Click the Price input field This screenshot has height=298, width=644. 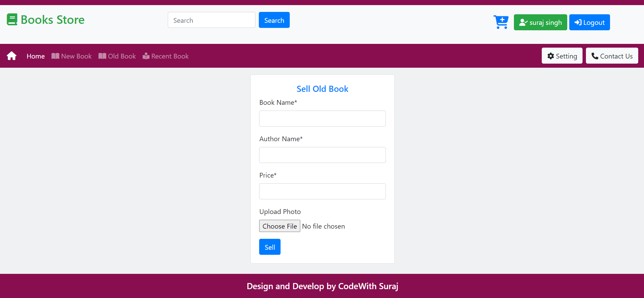coord(322,191)
